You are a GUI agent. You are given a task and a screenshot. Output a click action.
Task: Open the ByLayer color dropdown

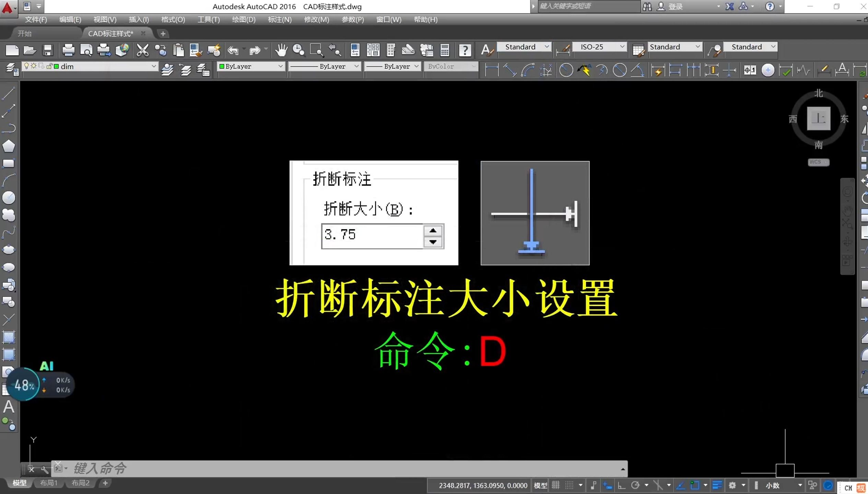(280, 66)
